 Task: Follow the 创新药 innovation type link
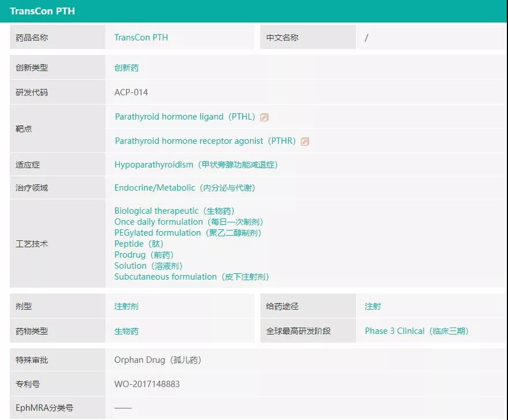pyautogui.click(x=126, y=68)
